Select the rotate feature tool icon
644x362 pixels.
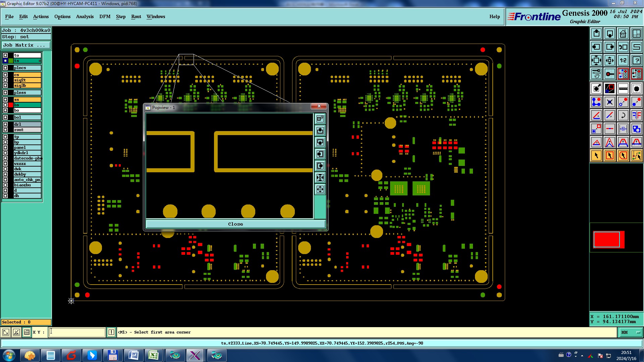(x=623, y=115)
